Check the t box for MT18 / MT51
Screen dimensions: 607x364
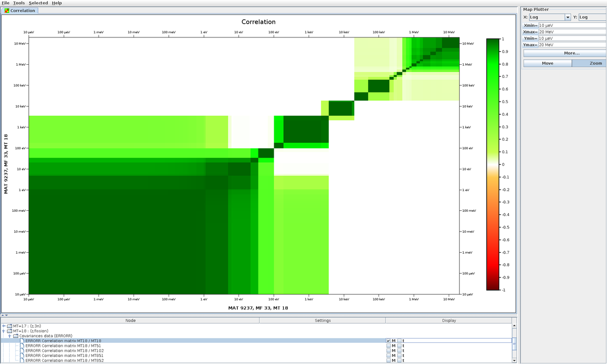(x=400, y=346)
